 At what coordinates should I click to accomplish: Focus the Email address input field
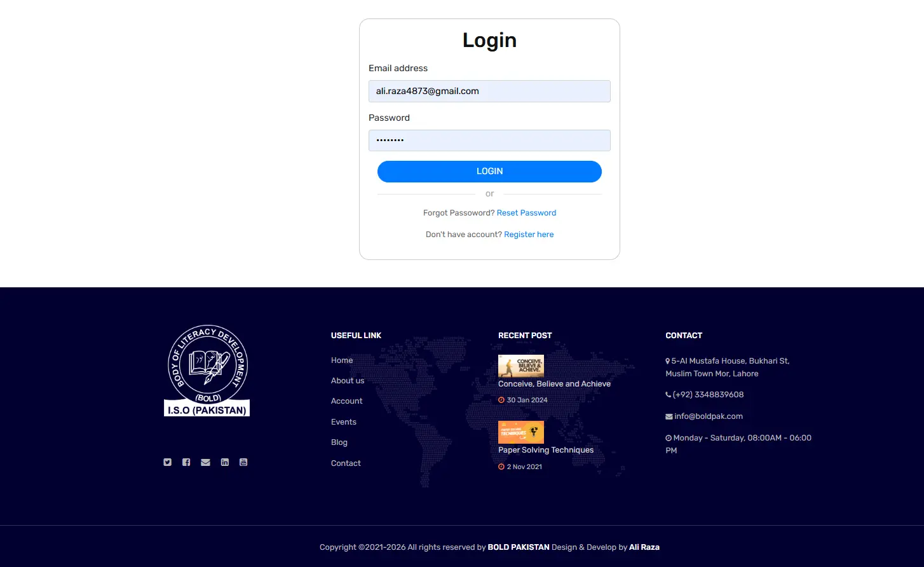pos(489,91)
